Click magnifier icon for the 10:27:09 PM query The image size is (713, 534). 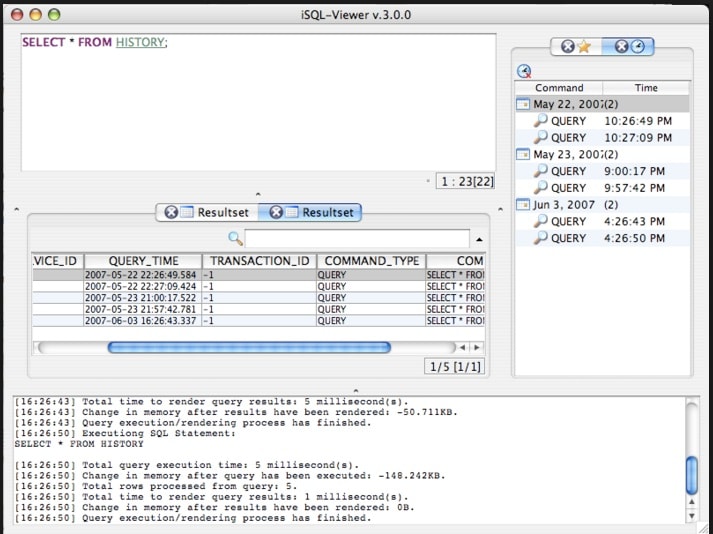[x=540, y=137]
